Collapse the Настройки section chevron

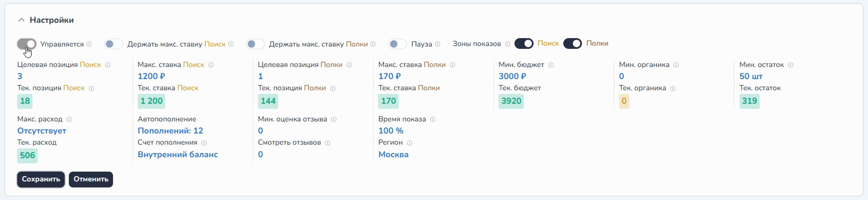[21, 20]
